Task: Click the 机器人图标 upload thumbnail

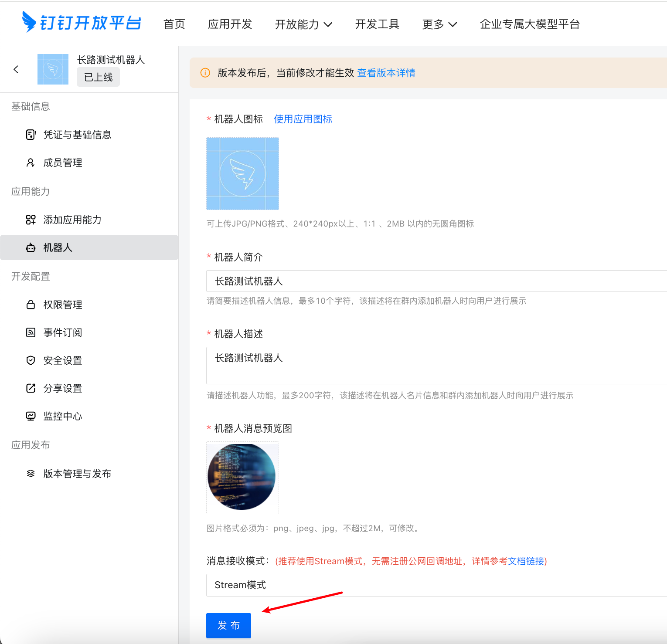Action: tap(242, 174)
